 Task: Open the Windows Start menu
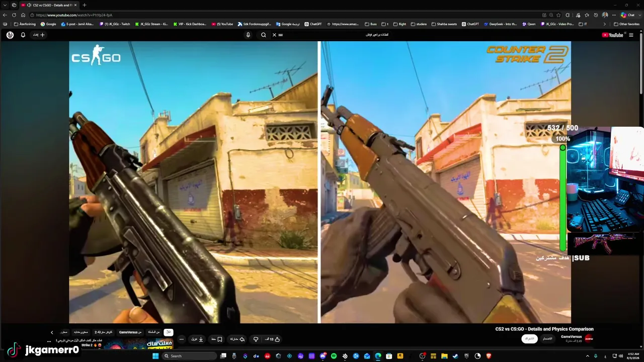tap(155, 356)
